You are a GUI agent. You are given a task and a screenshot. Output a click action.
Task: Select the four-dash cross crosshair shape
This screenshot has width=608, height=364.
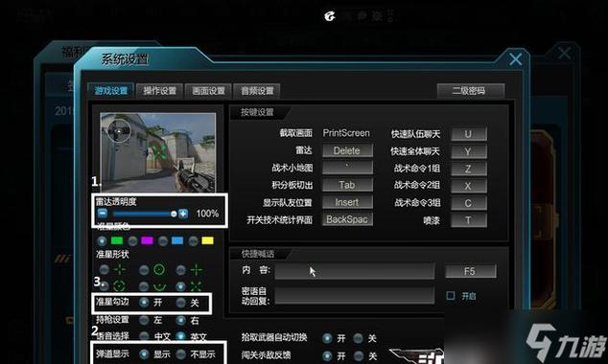pyautogui.click(x=120, y=269)
